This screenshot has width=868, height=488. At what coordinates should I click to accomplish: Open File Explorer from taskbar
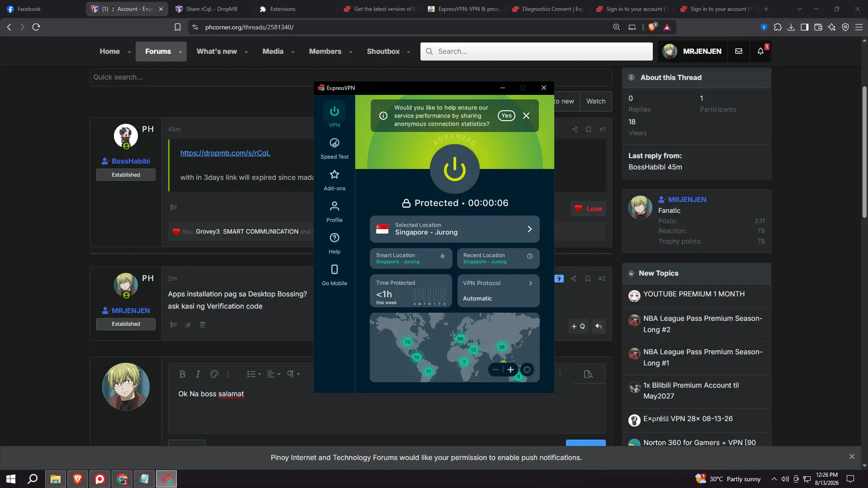[x=55, y=479]
